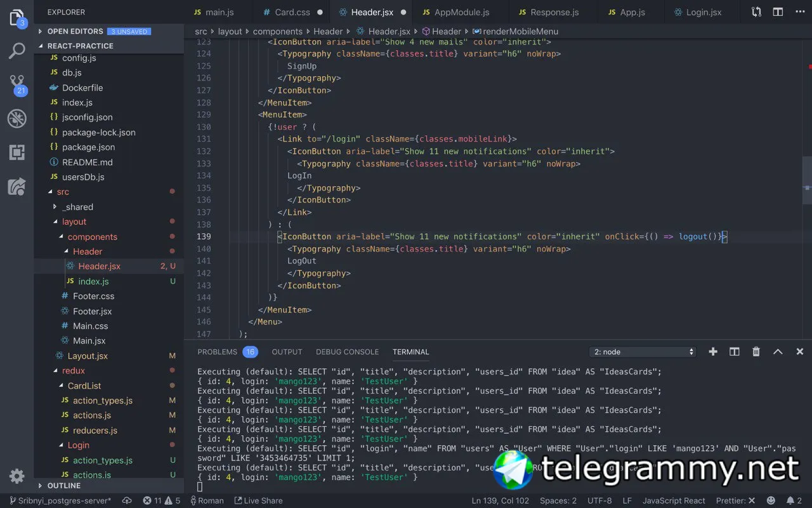
Task: Open Source Control view with 21 badge
Action: pos(17,84)
